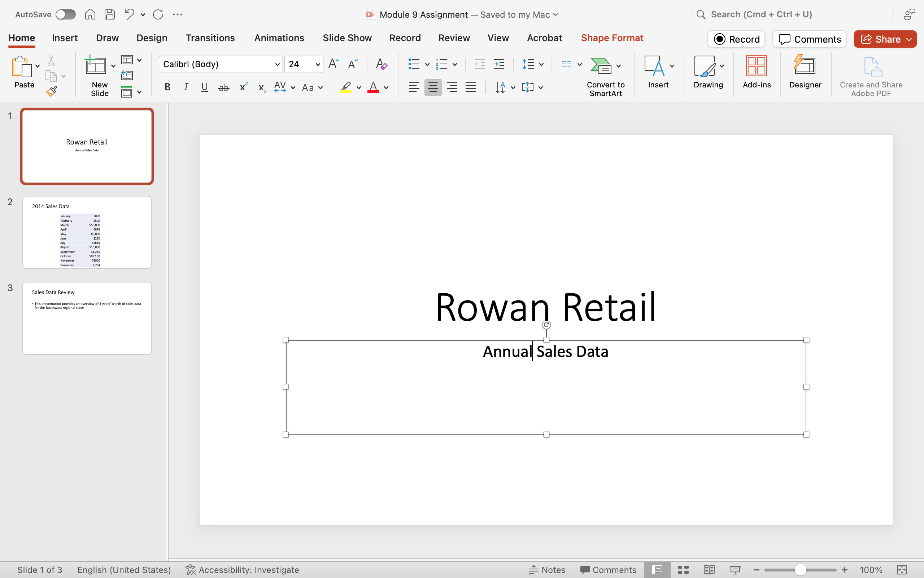Click the Fit slide to window icon
Viewport: 924px width, 578px height.
(902, 570)
